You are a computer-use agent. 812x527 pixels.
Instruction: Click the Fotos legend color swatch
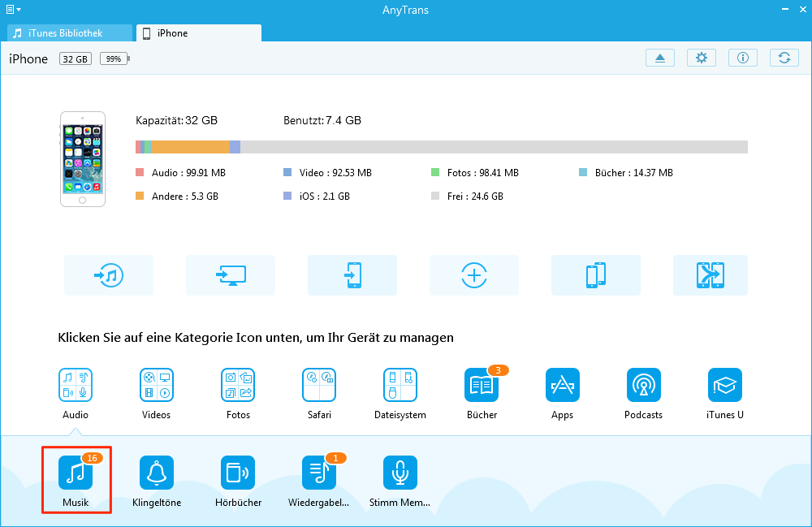click(435, 172)
